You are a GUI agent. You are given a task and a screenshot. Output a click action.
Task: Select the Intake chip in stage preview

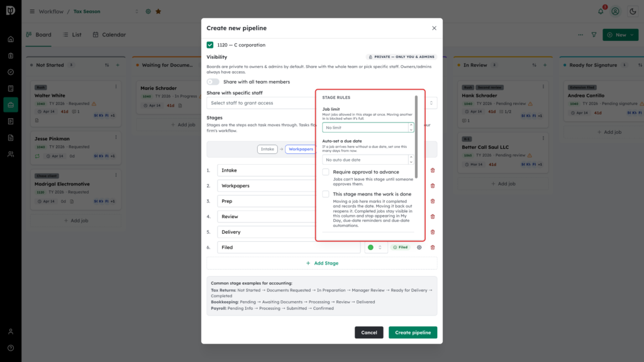(x=267, y=149)
